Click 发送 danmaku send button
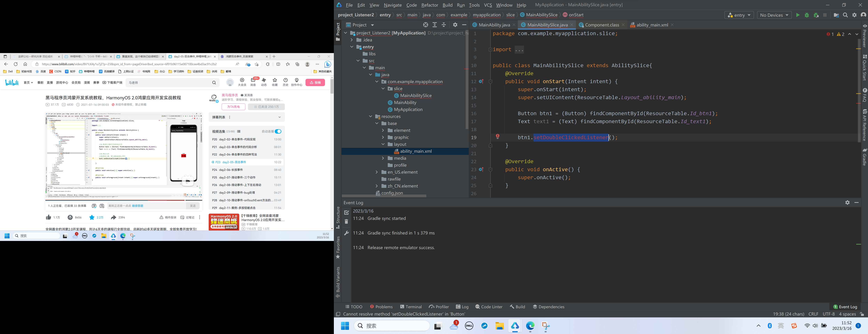The width and height of the screenshot is (868, 334). (x=193, y=206)
